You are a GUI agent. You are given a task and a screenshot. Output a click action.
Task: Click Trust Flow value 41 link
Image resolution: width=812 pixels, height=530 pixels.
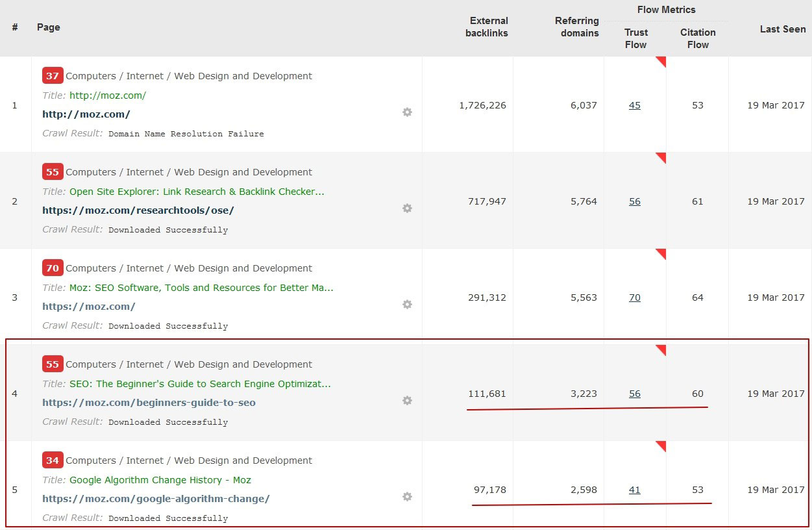(x=635, y=490)
